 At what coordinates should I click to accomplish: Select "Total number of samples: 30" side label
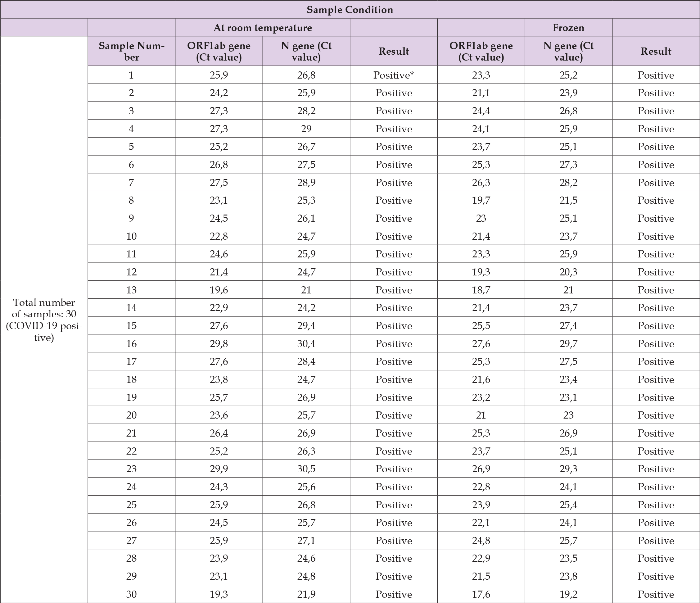pyautogui.click(x=44, y=320)
